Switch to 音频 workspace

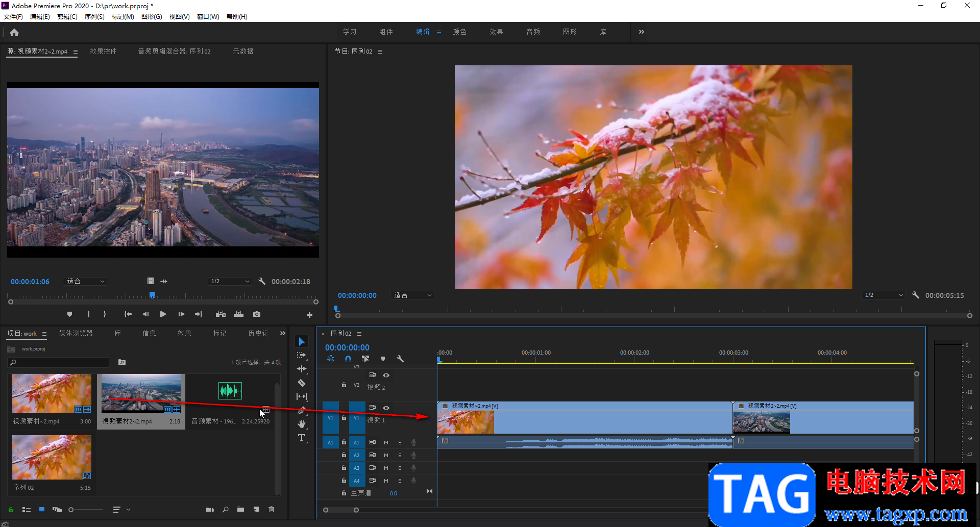(533, 32)
